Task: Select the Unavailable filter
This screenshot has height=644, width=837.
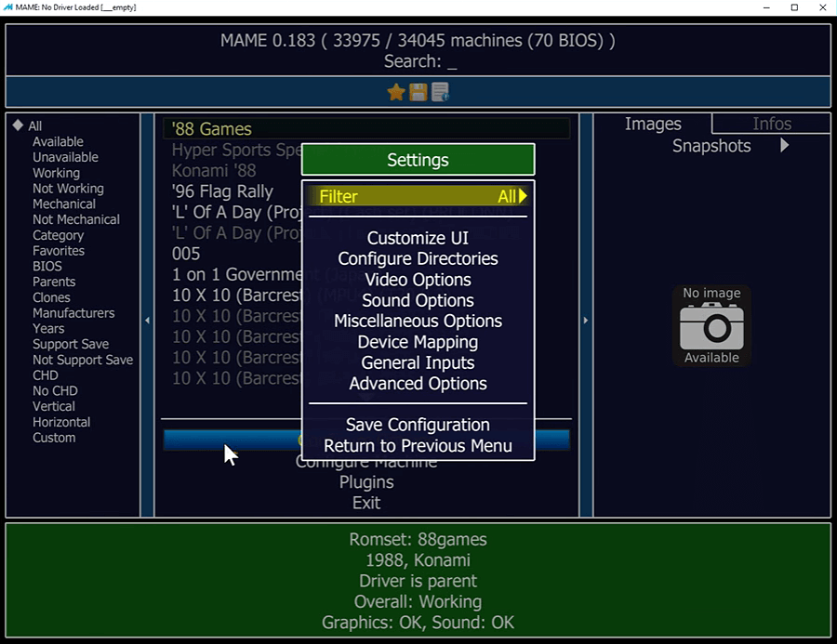Action: click(65, 157)
